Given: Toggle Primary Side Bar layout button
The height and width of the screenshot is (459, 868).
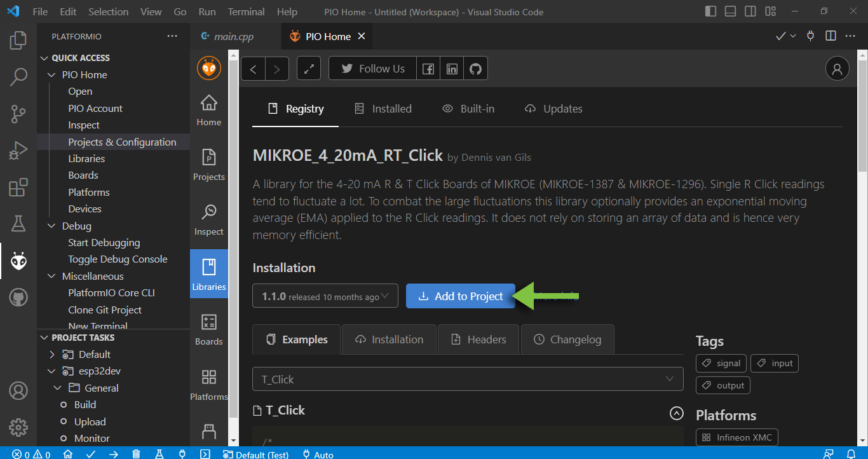Looking at the screenshot, I should (x=711, y=11).
